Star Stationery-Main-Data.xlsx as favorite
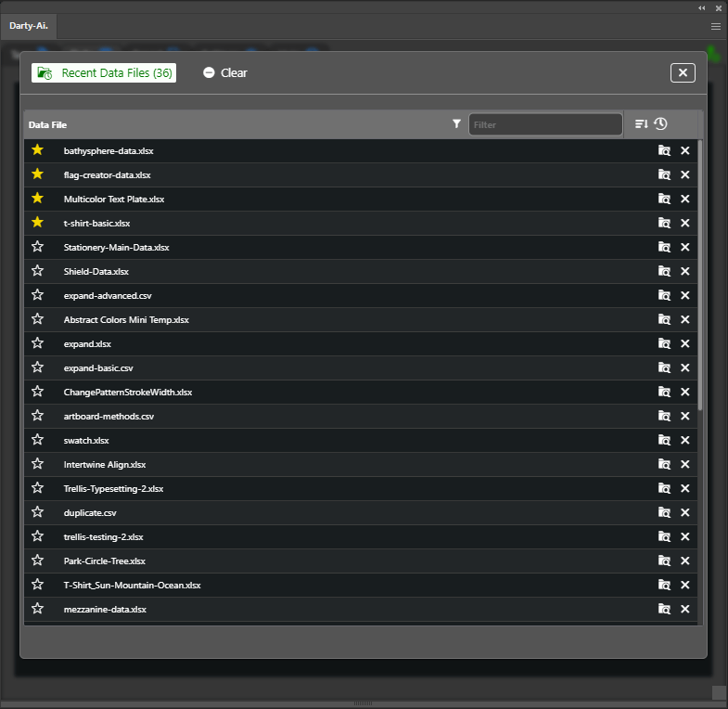 37,247
